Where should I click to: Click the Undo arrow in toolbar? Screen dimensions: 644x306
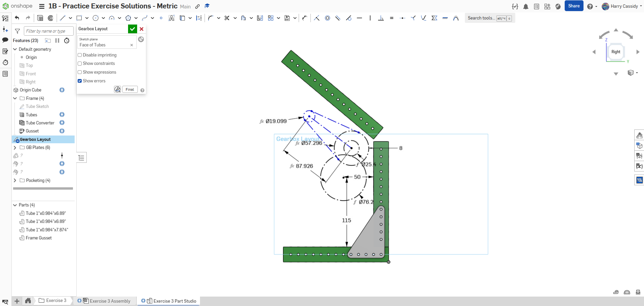click(x=17, y=18)
